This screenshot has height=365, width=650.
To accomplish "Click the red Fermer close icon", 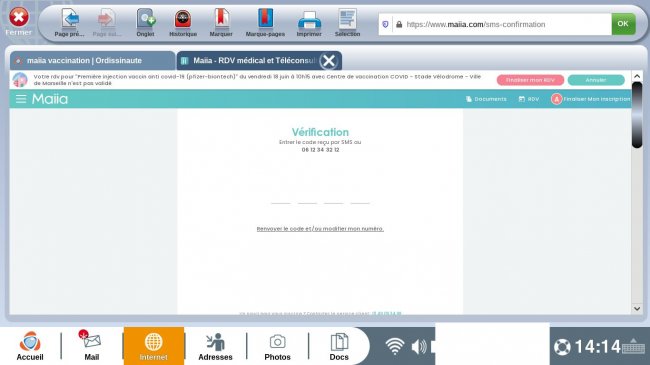I will 19,18.
